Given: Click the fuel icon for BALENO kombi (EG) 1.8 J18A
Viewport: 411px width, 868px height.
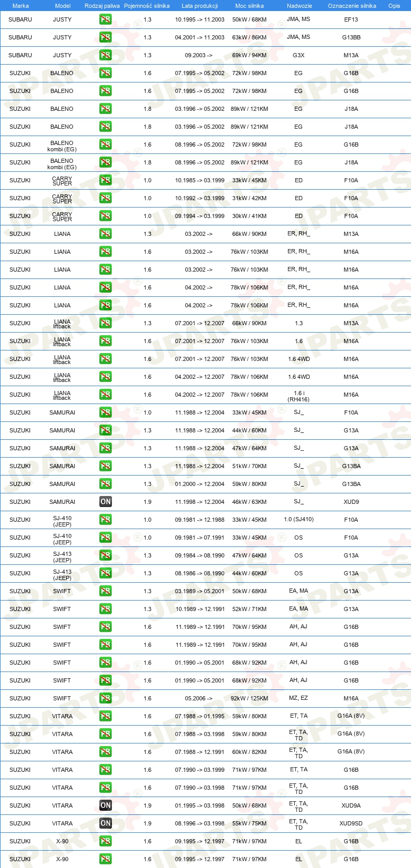Looking at the screenshot, I should [x=106, y=162].
